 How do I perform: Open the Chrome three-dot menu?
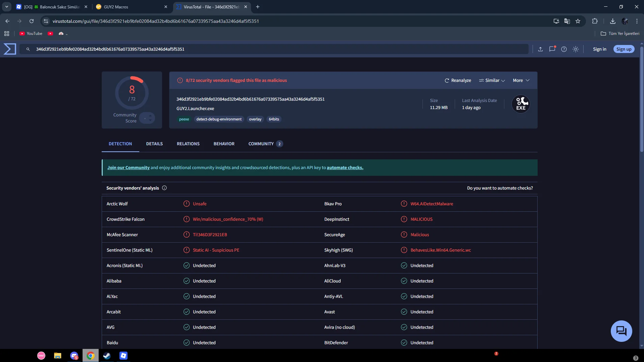tap(637, 21)
